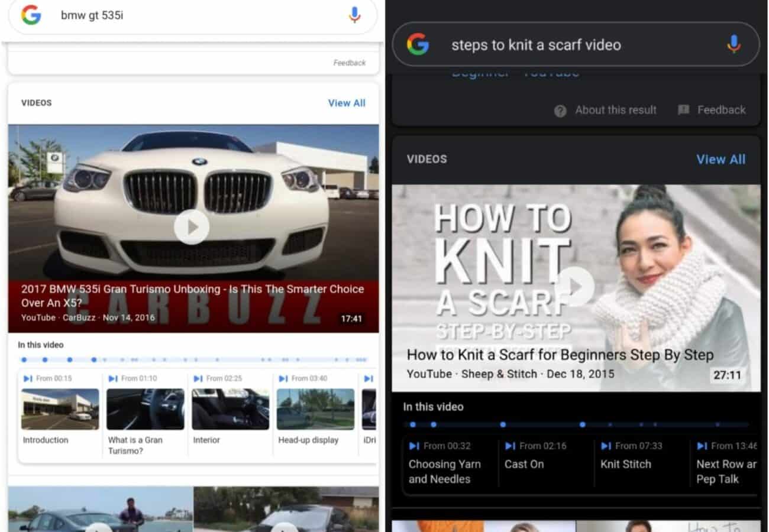Open the Cast On key moment
The height and width of the screenshot is (532, 769).
(x=524, y=464)
